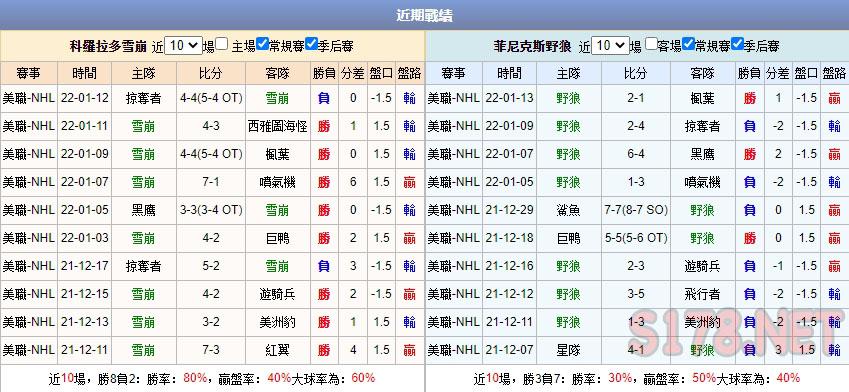The height and width of the screenshot is (392, 849).
Task: Toggle 季后賽 checkbox in Coyotes panel
Action: tap(737, 44)
